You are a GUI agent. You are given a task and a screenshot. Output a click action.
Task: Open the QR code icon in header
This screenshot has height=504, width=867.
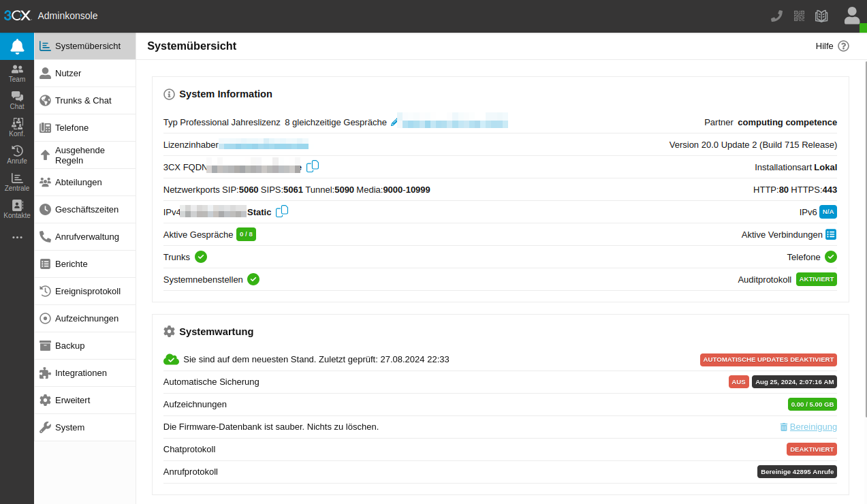pos(800,16)
